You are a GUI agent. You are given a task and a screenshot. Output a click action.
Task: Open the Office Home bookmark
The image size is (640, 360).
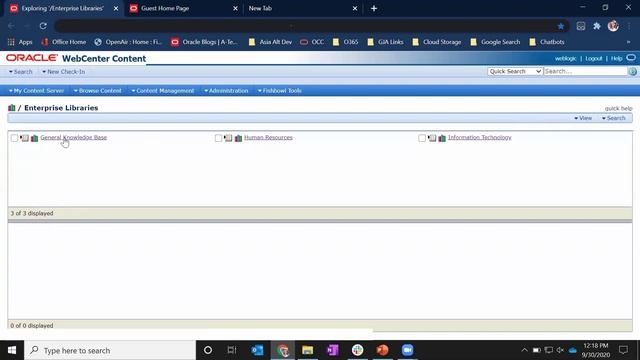(64, 42)
